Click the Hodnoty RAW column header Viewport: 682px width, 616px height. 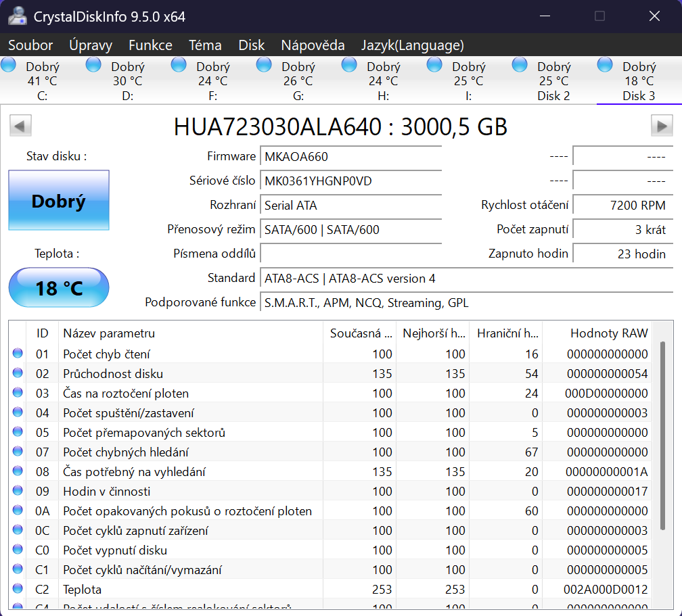click(x=608, y=333)
